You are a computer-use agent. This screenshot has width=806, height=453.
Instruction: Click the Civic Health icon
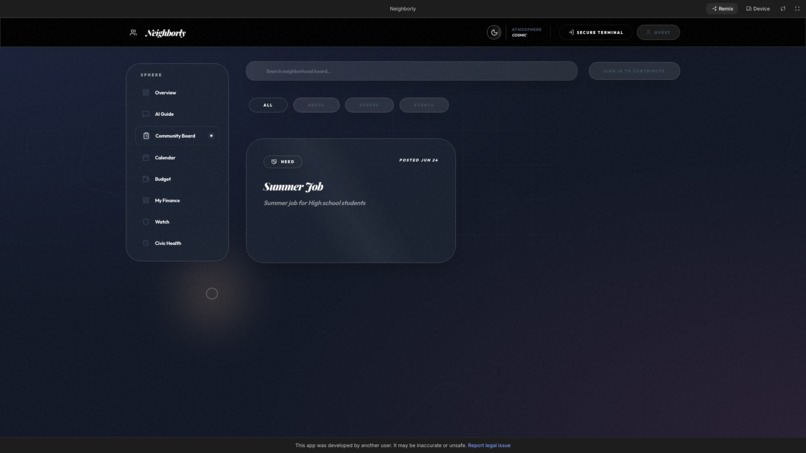(x=146, y=243)
